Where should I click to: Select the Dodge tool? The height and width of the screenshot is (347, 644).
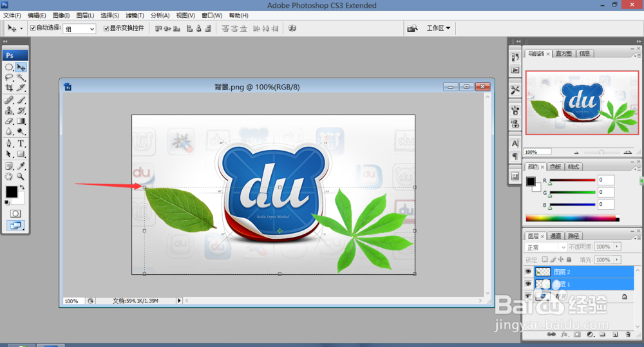point(21,131)
